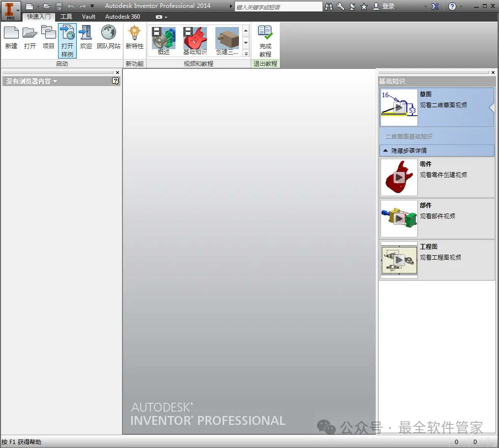Click the 打开样例 open samples button
This screenshot has width=499, height=448.
(x=67, y=40)
